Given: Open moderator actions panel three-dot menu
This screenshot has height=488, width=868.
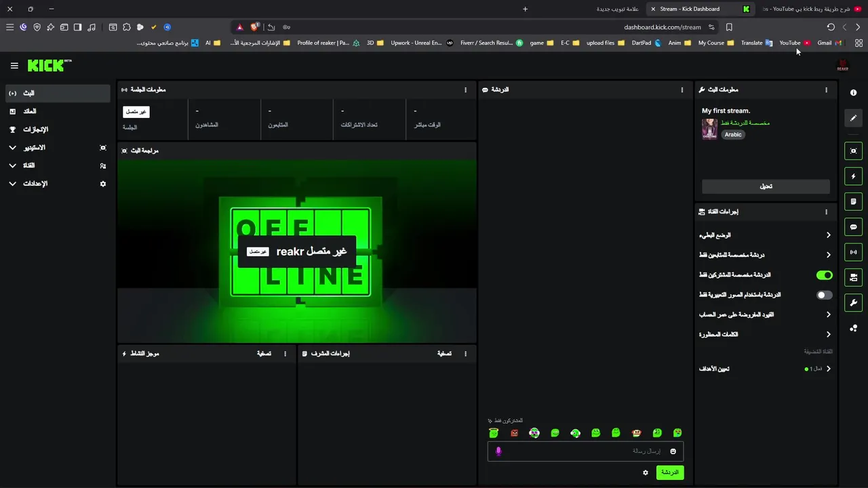Looking at the screenshot, I should 465,353.
